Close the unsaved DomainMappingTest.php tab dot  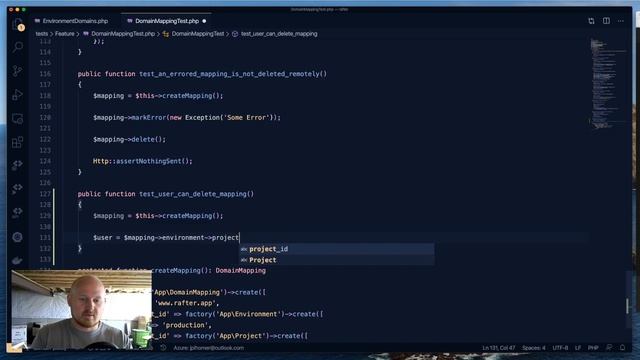204,21
